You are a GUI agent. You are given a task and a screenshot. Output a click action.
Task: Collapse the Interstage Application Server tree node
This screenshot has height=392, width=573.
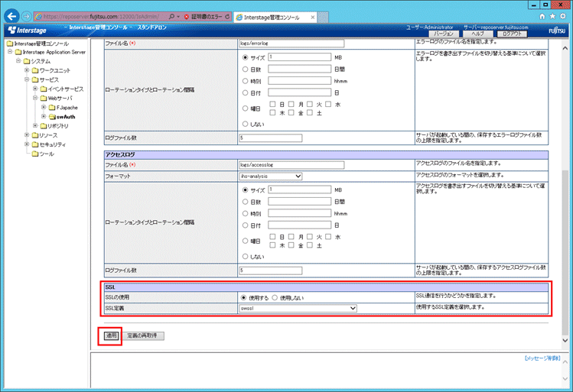[10, 52]
